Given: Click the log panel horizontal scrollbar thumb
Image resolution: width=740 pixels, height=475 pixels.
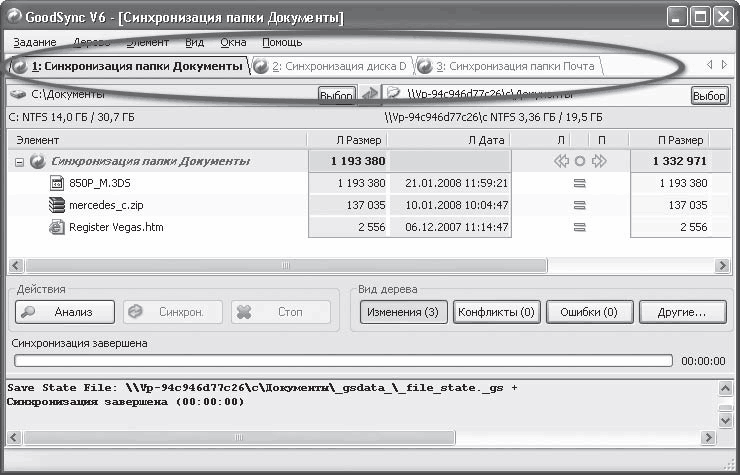Looking at the screenshot, I should pyautogui.click(x=239, y=438).
